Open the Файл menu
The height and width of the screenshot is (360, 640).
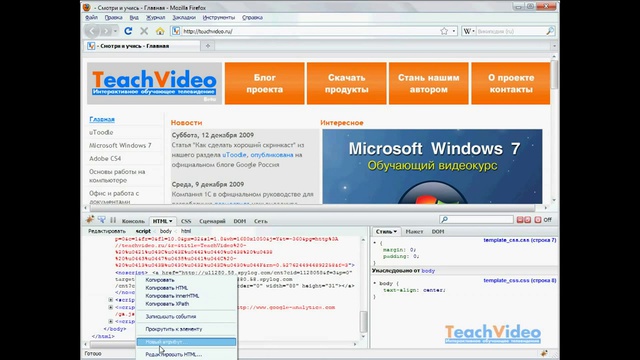tap(91, 18)
